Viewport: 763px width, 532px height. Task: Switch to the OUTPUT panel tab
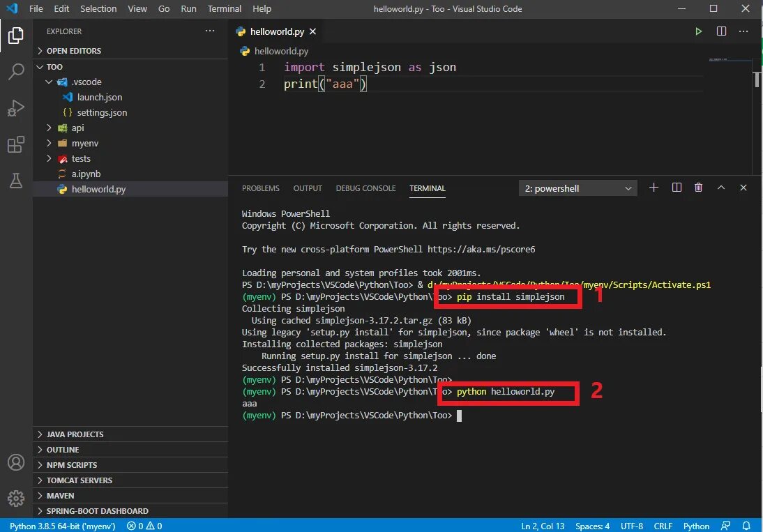click(308, 188)
